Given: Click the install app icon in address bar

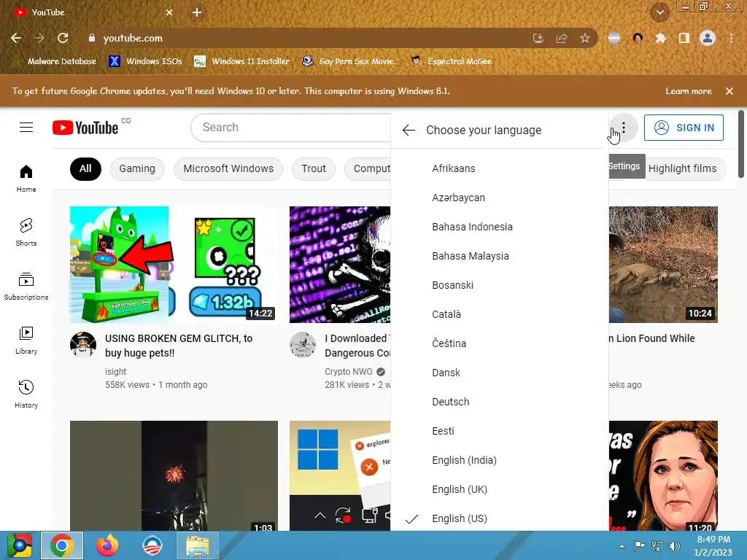Looking at the screenshot, I should (538, 38).
